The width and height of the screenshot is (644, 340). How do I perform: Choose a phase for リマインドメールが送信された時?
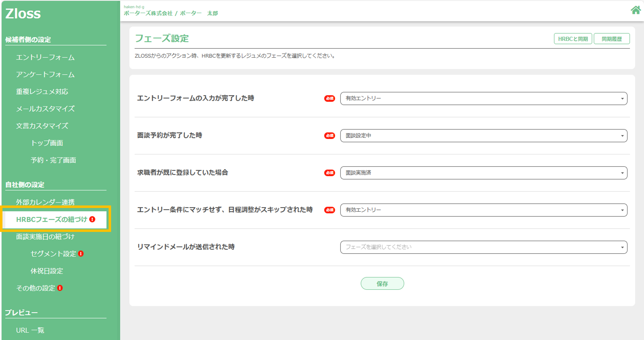click(x=483, y=247)
